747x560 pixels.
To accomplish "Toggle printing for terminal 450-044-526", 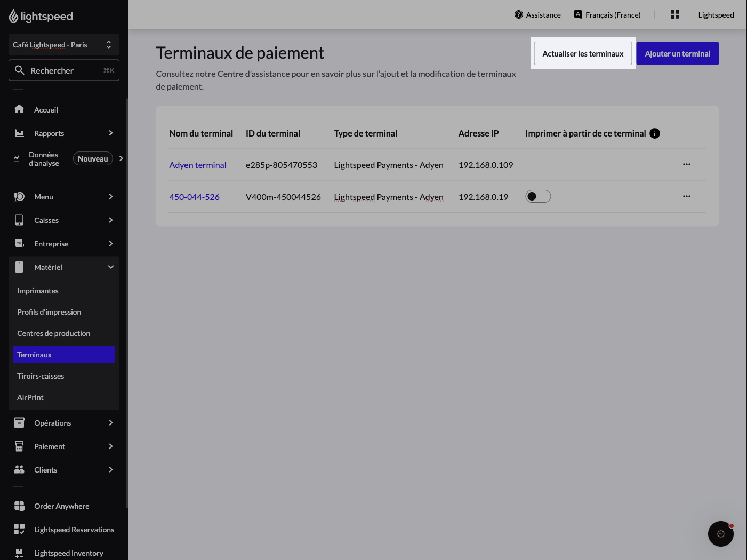I will coord(538,196).
